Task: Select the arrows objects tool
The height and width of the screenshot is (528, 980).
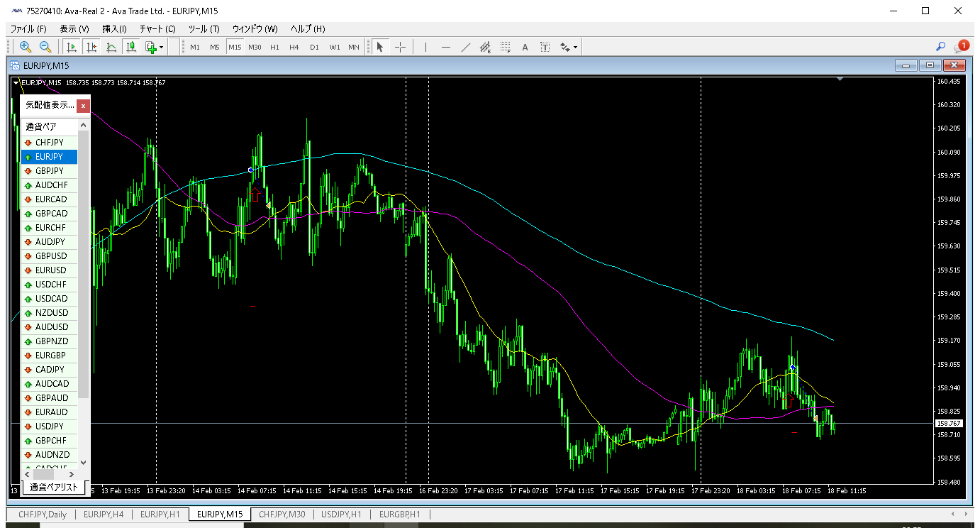Action: click(x=565, y=47)
